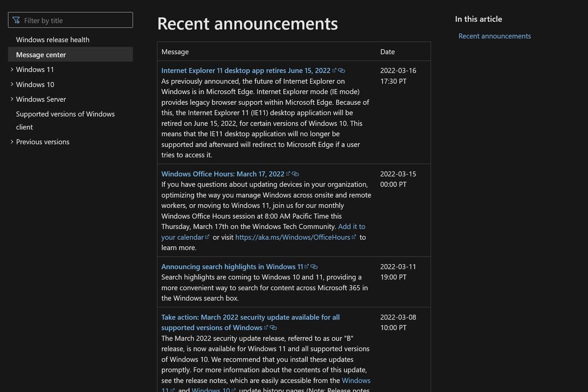The width and height of the screenshot is (588, 392).
Task: Select the Windows Server sidebar entry
Action: [x=41, y=99]
